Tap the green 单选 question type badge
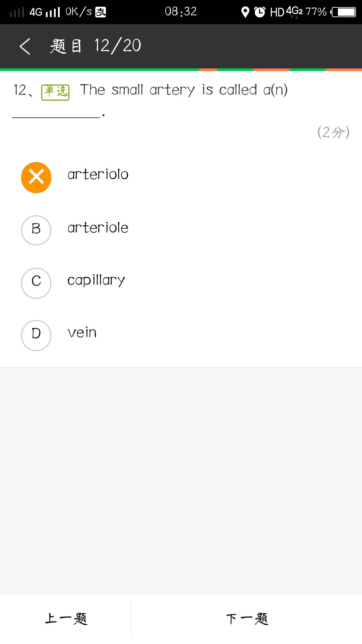 coord(55,92)
